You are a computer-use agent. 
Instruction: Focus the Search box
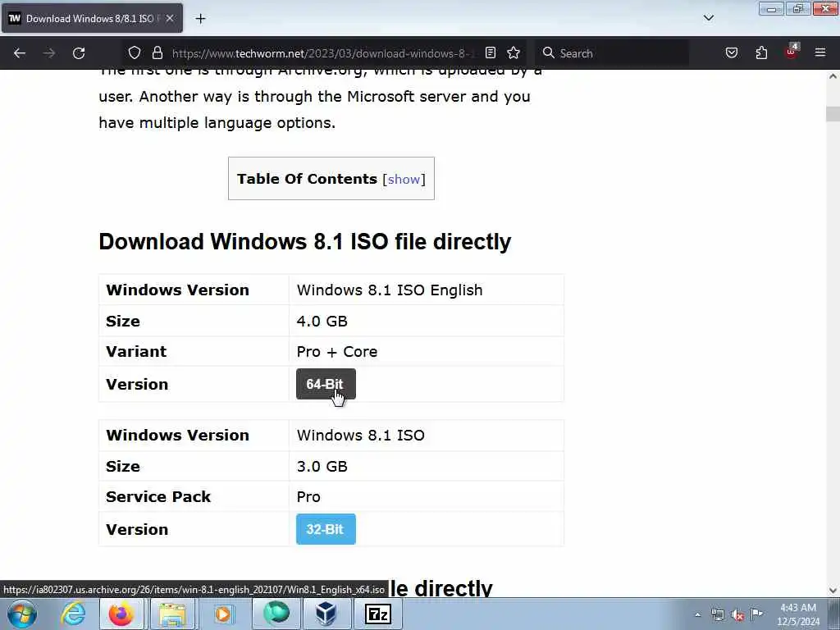pos(611,53)
